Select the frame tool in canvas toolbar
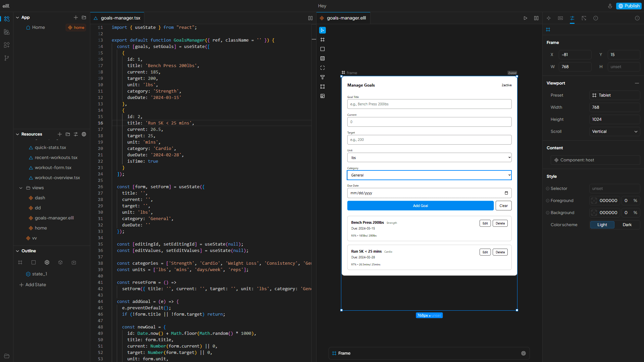Image resolution: width=644 pixels, height=362 pixels. coord(323,40)
